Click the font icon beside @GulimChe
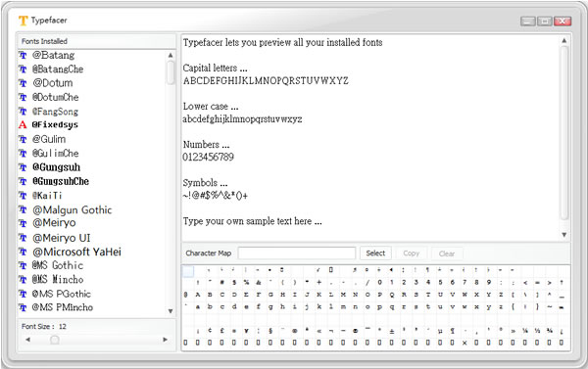This screenshot has height=369, width=588. [23, 154]
